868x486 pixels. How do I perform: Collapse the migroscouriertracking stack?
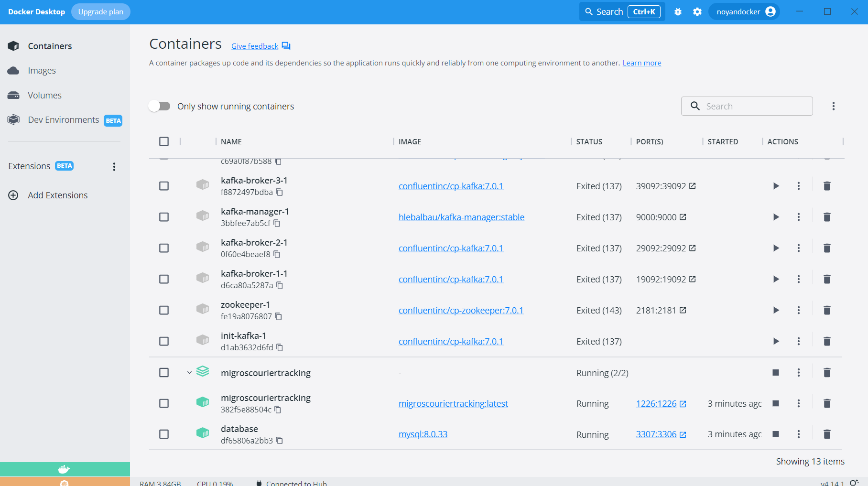(x=189, y=372)
